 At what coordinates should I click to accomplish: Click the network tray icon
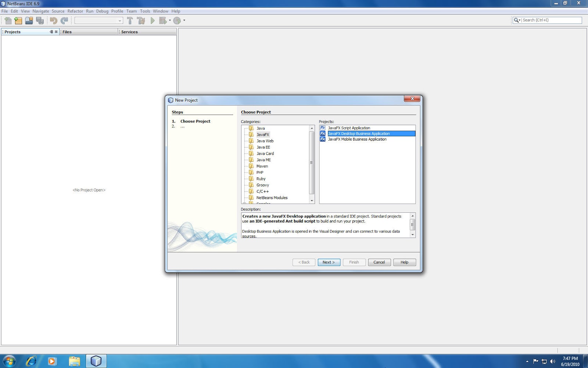[x=544, y=361]
